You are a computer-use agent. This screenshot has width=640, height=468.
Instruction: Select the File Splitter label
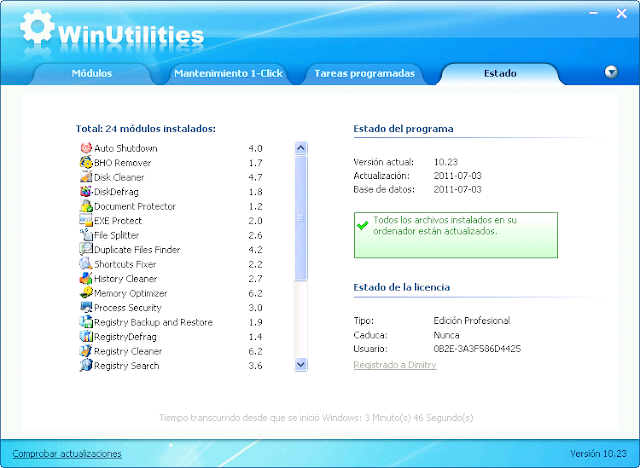tap(116, 235)
